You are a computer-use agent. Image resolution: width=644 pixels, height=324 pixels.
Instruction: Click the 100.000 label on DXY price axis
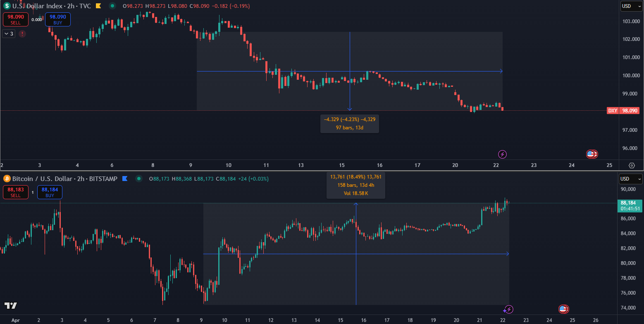click(x=631, y=76)
